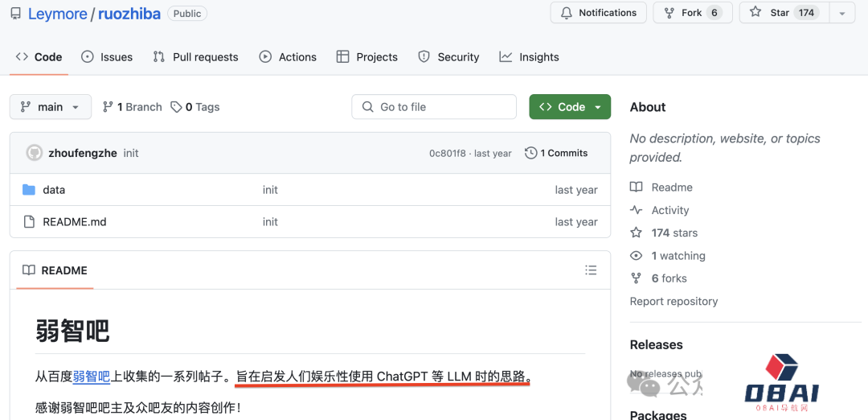Viewport: 868px width, 420px height.
Task: Open the data folder
Action: point(54,190)
